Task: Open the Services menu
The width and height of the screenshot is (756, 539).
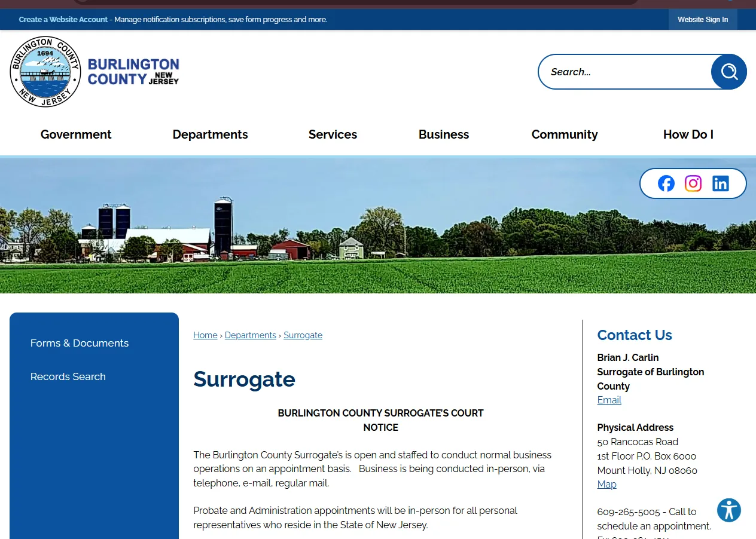Action: [333, 134]
